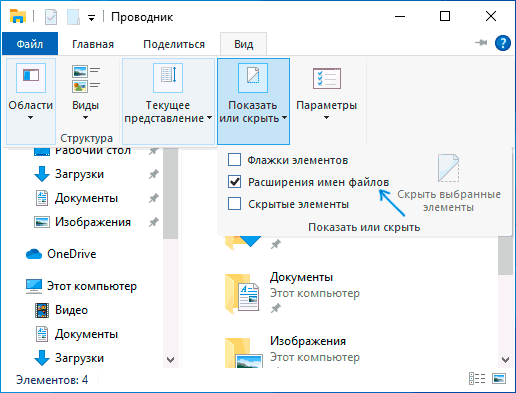This screenshot has height=393, width=516.
Task: Pin the ribbon with the pin icon
Action: point(481,43)
